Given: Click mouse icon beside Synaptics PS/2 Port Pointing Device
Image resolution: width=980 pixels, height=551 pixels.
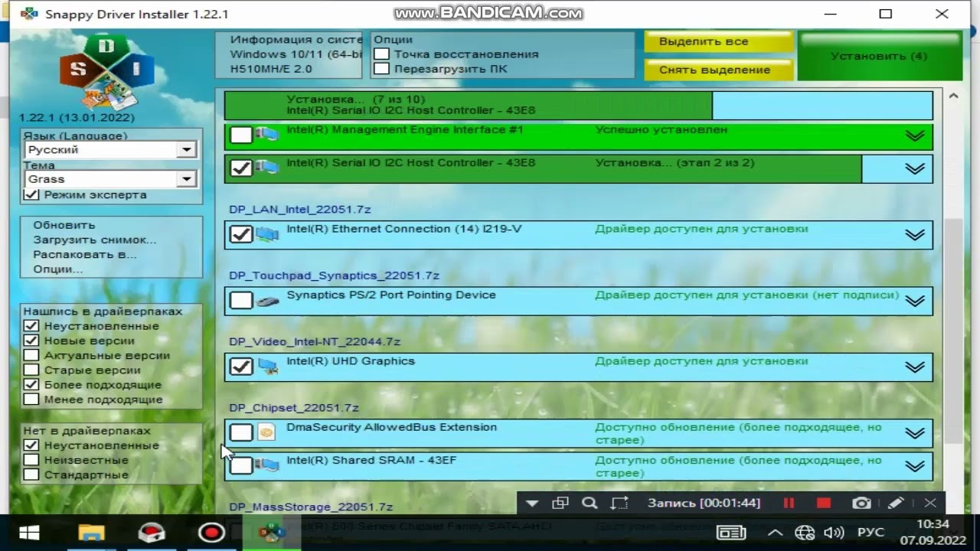Looking at the screenshot, I should click(266, 301).
